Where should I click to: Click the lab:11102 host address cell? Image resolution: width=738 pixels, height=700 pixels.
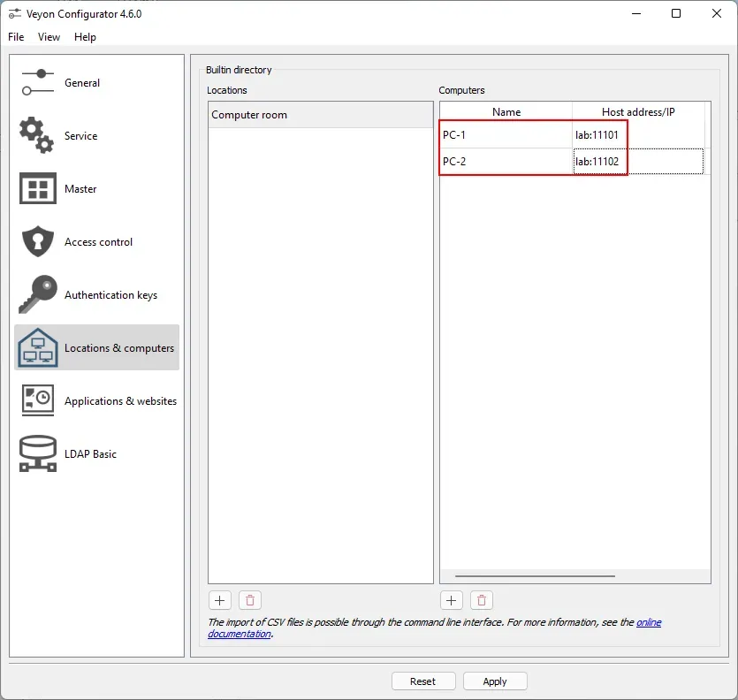coord(638,162)
